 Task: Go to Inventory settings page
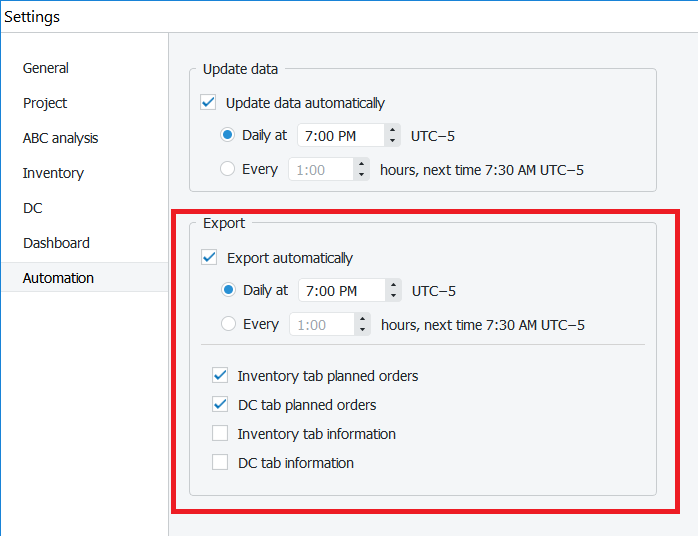tap(53, 173)
